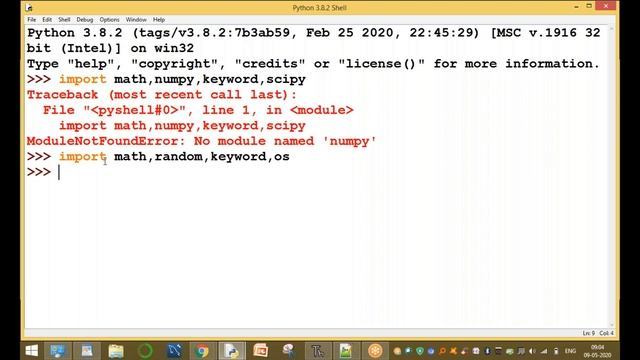Maximize the Python 3.8.2 Shell window
The width and height of the screenshot is (640, 360).
pyautogui.click(x=589, y=6)
